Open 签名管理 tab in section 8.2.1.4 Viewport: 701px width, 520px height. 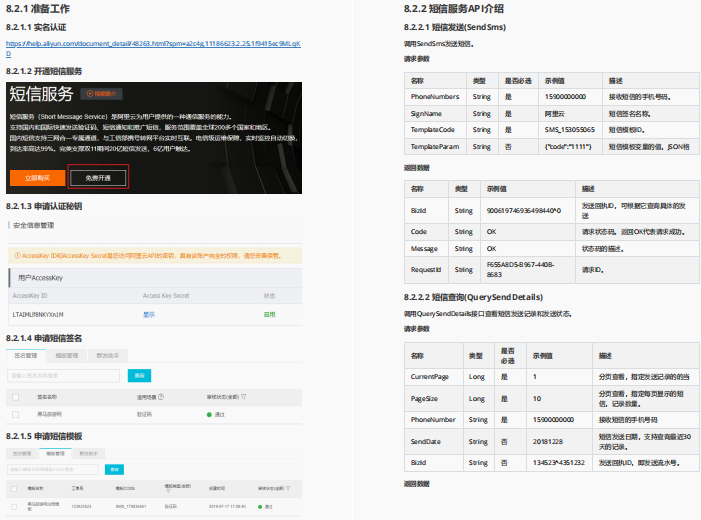(26, 355)
